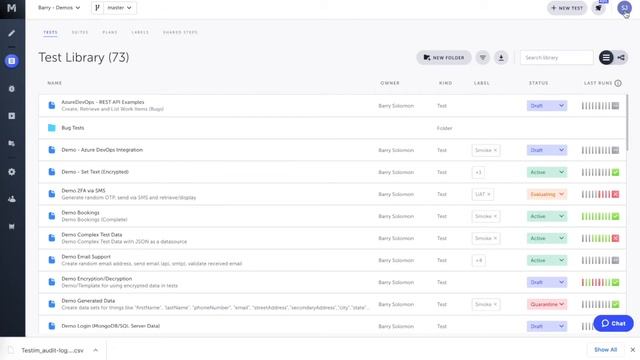Open Draft status dropdown for Demo Encryption/Decryption
The width and height of the screenshot is (640, 360).
pyautogui.click(x=547, y=282)
